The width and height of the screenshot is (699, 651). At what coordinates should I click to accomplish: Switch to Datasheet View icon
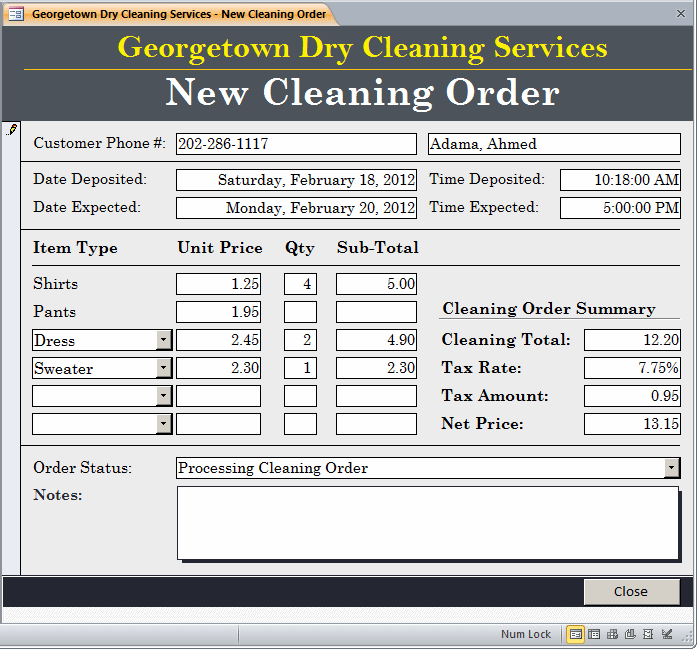594,634
